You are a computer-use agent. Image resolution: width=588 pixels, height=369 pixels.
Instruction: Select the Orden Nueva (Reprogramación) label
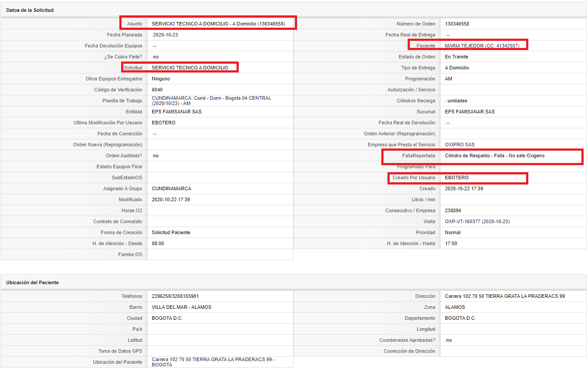[x=108, y=145]
